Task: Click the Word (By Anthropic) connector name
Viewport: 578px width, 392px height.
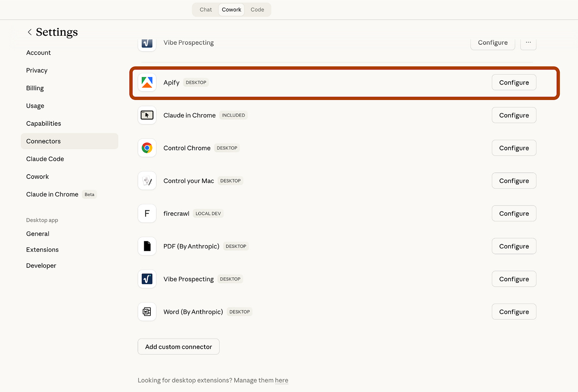Action: tap(193, 312)
